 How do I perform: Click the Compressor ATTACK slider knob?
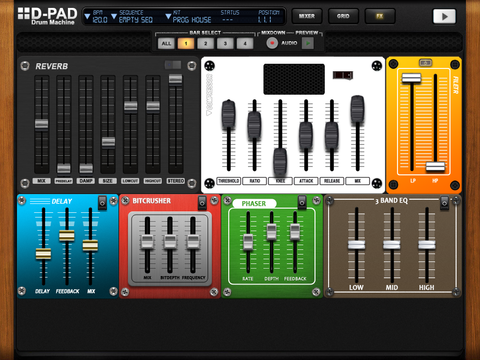tap(306, 136)
